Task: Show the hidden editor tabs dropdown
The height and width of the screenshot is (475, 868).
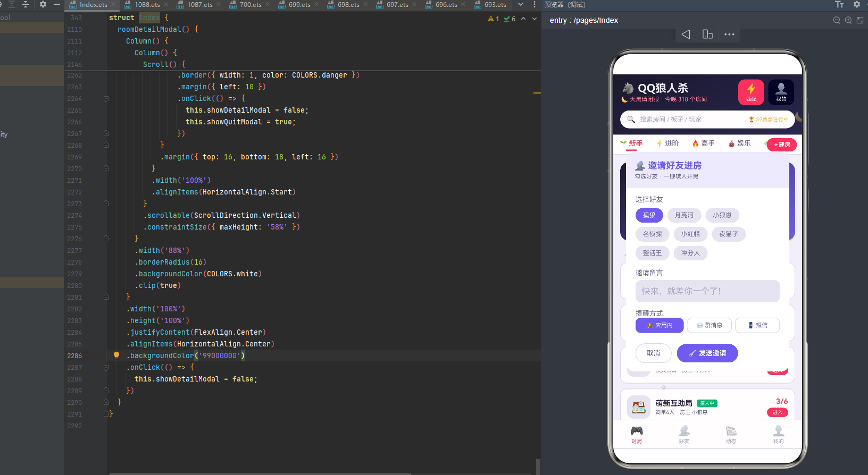Action: [x=521, y=4]
